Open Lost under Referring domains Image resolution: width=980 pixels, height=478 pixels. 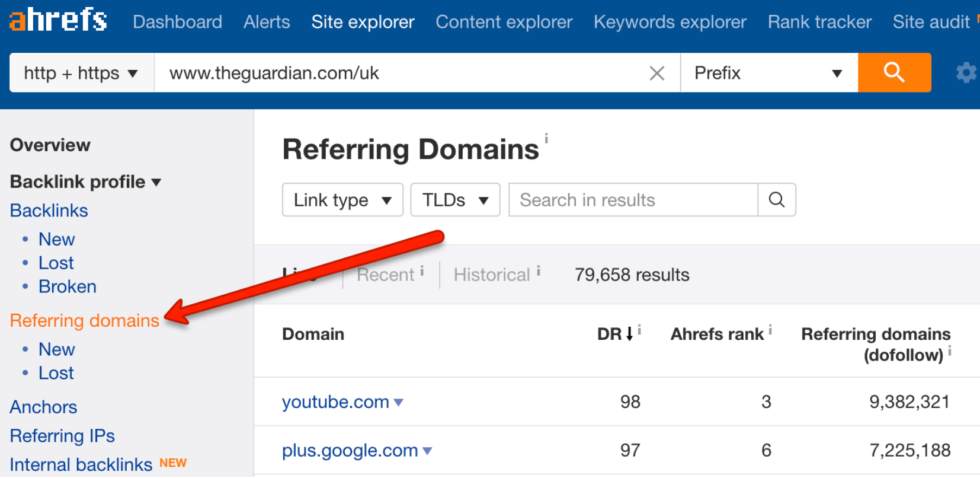56,373
